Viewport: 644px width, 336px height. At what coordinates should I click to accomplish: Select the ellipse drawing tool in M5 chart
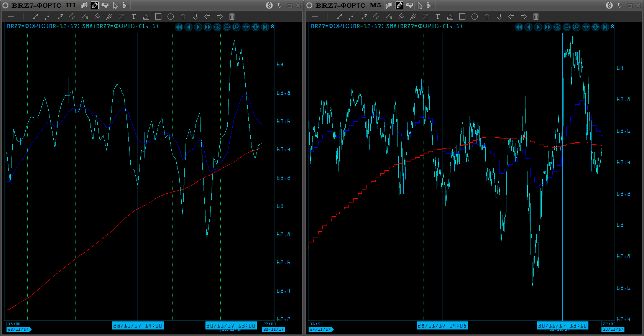point(474,16)
